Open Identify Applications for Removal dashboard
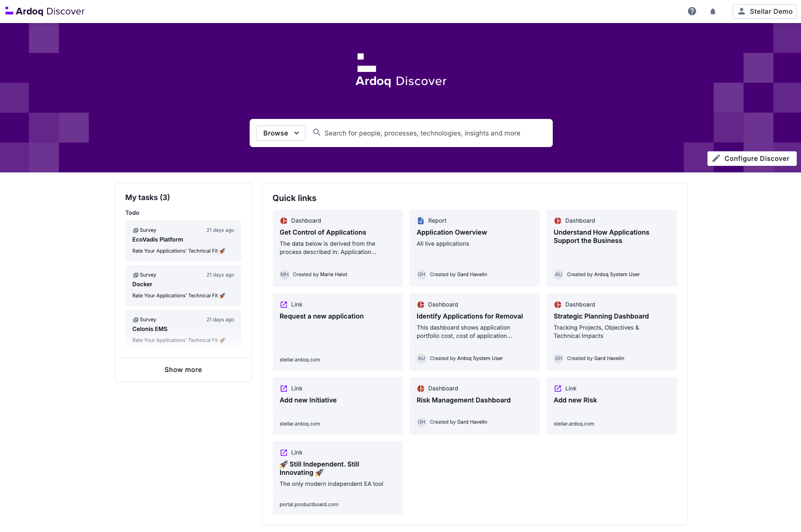 469,316
